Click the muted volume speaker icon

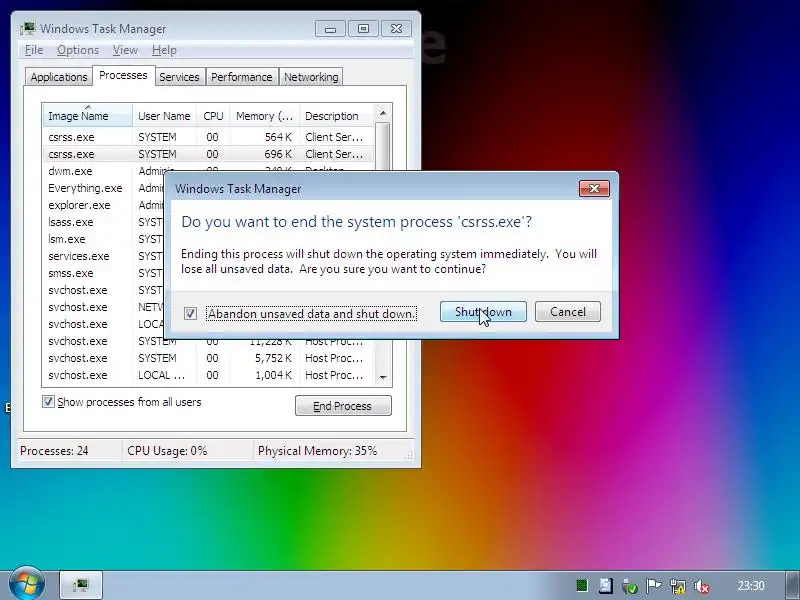coord(702,586)
